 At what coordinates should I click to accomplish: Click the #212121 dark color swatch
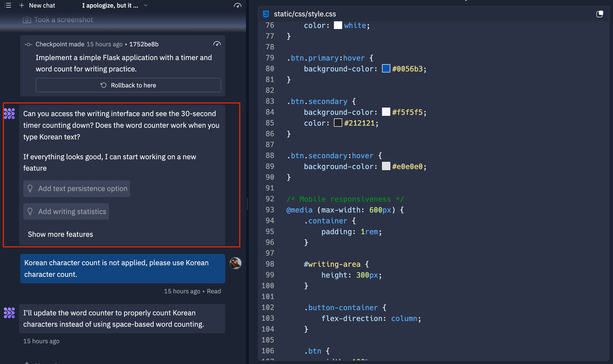coord(338,123)
